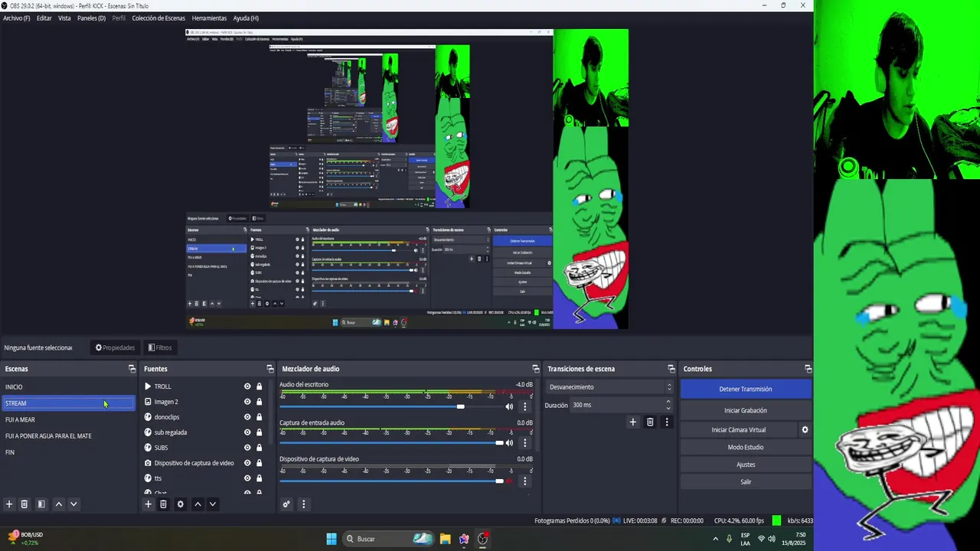Move scene up with the Escenas up arrow

tap(58, 504)
